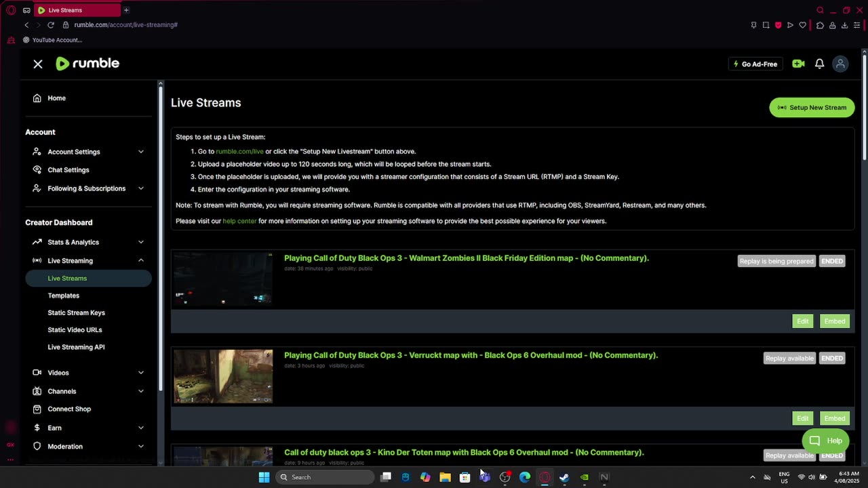Click the green go-live camera icon
The width and height of the screenshot is (868, 488).
click(x=798, y=64)
